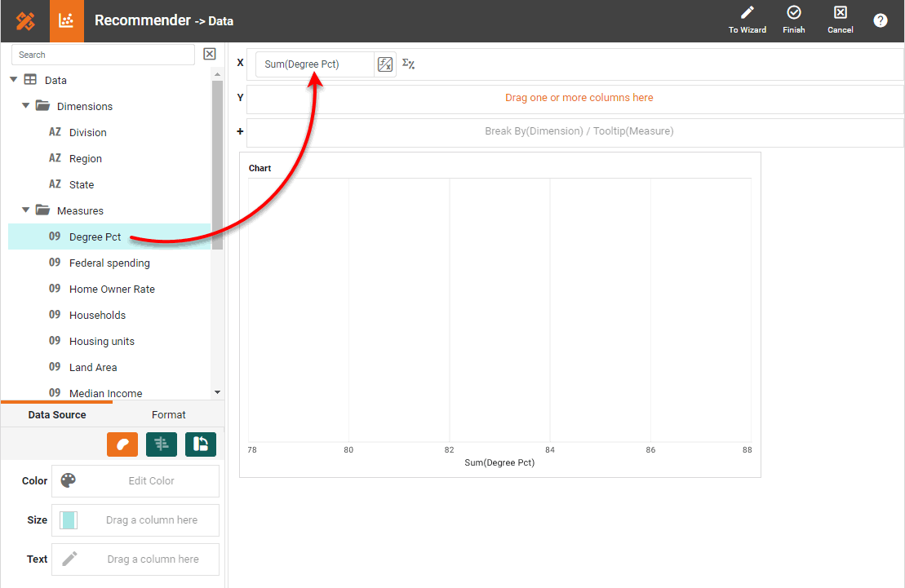Collapse the Data tree node

[14, 80]
